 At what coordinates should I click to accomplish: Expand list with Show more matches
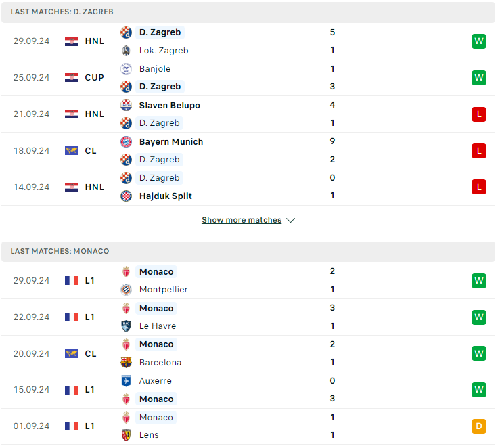pos(242,220)
